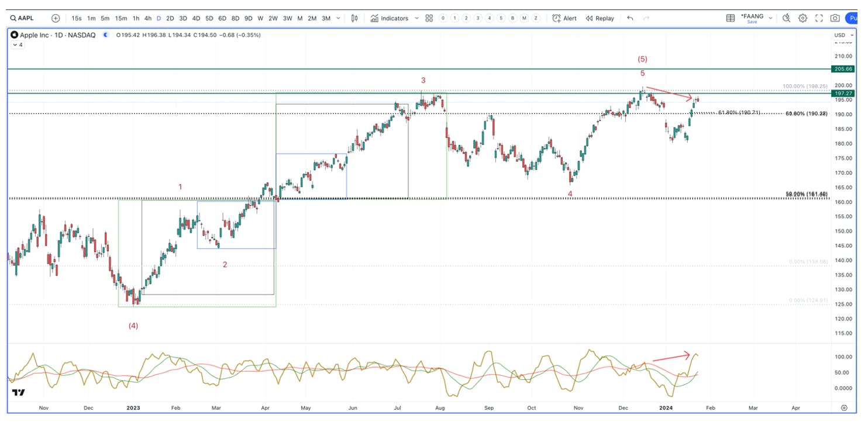Create a new Alert
The width and height of the screenshot is (868, 422).
click(564, 18)
